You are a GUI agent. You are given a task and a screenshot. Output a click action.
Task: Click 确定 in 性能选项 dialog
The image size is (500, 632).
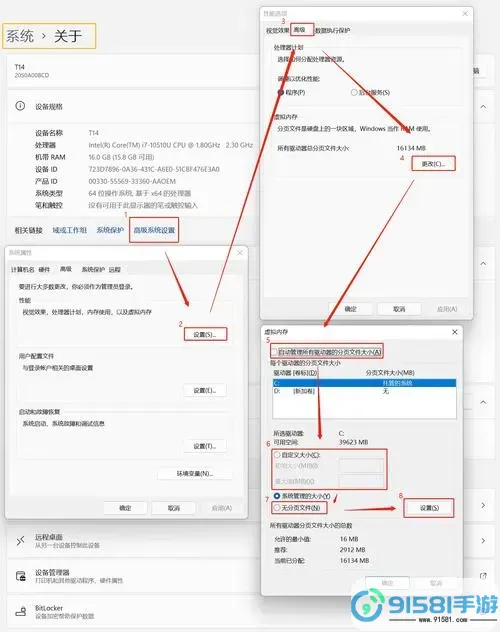351,309
